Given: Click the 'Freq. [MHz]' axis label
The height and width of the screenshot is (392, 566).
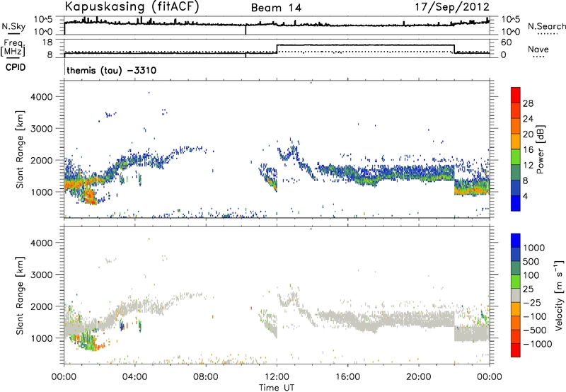Looking at the screenshot, I should (x=13, y=47).
